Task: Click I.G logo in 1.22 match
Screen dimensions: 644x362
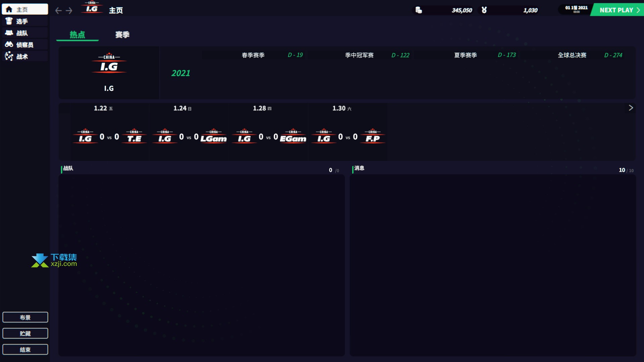Action: [85, 136]
